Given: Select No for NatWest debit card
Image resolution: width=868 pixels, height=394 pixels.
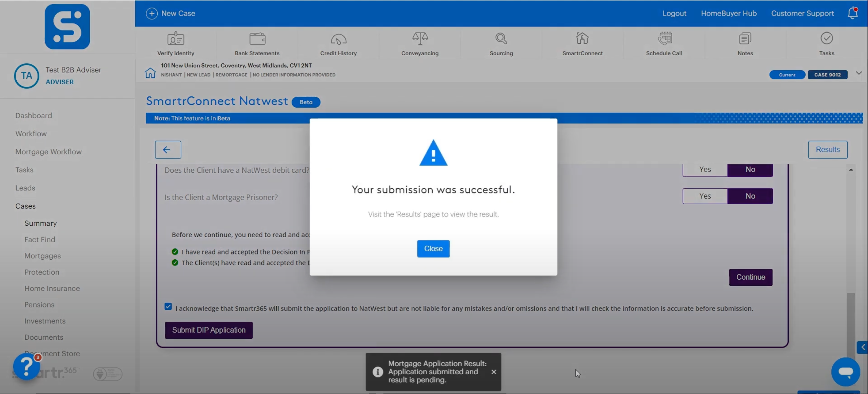Looking at the screenshot, I should pos(750,169).
